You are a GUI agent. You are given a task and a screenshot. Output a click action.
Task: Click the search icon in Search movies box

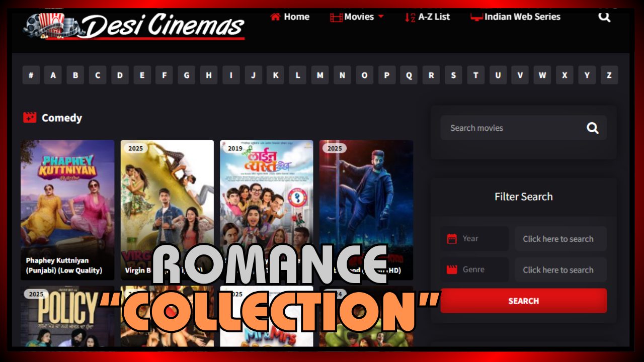coord(592,128)
